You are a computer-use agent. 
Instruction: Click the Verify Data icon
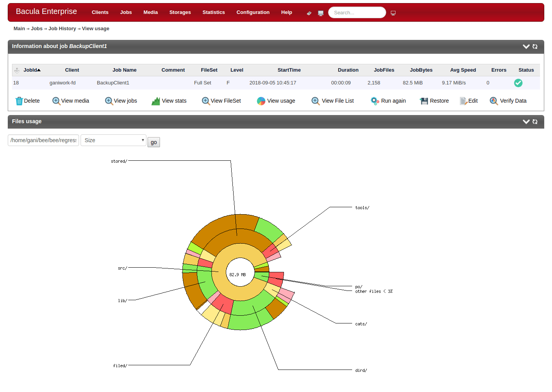tap(494, 101)
